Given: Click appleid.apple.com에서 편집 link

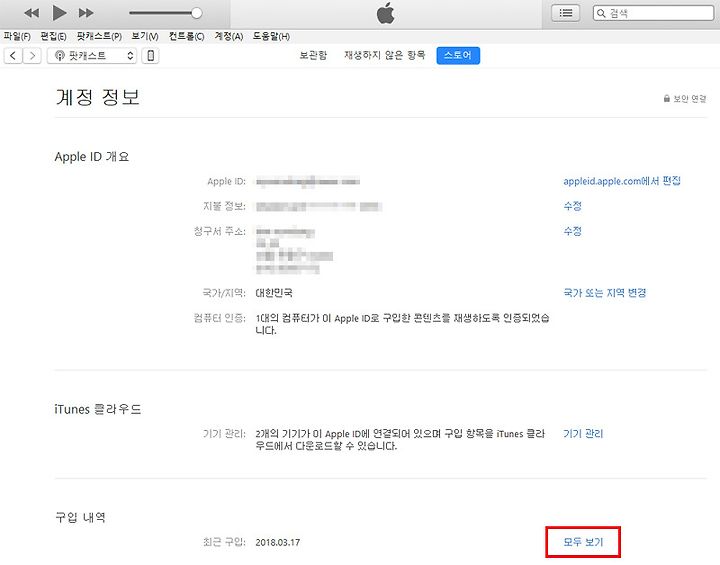Looking at the screenshot, I should pos(622,181).
